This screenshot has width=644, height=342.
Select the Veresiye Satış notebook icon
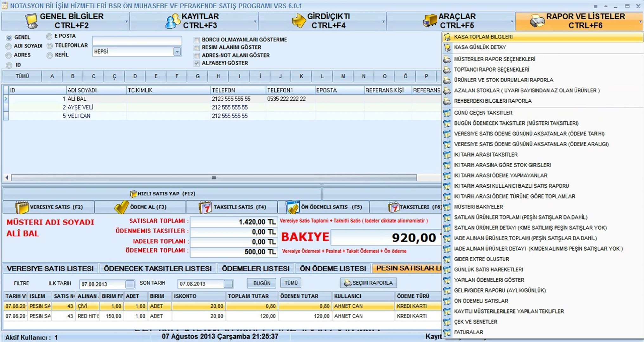point(22,206)
